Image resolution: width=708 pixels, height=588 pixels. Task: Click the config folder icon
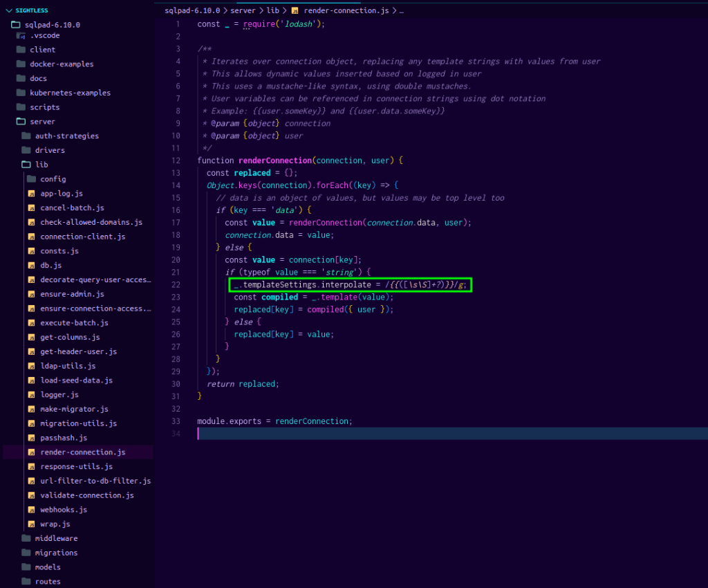[x=31, y=179]
